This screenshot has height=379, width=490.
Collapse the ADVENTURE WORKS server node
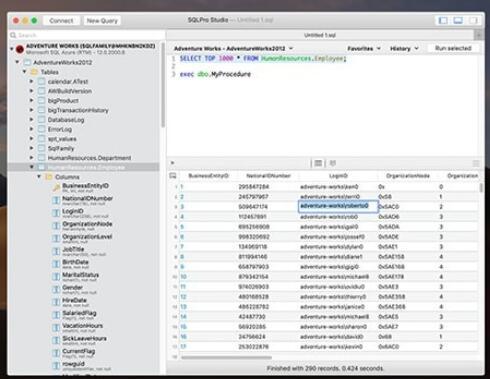pos(12,49)
